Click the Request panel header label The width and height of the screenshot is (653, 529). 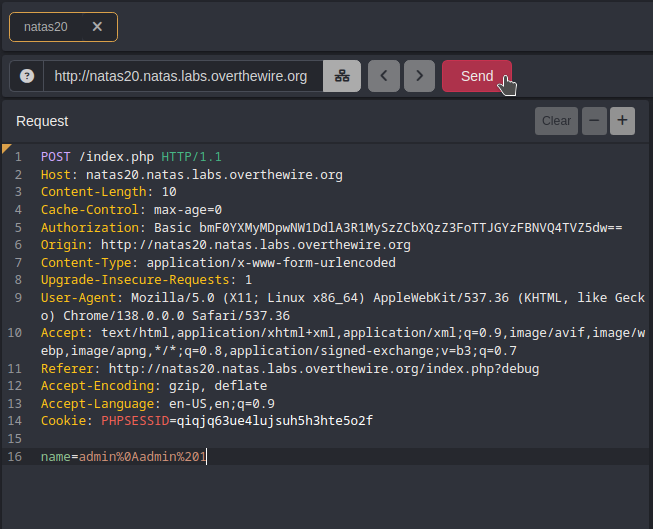(42, 121)
